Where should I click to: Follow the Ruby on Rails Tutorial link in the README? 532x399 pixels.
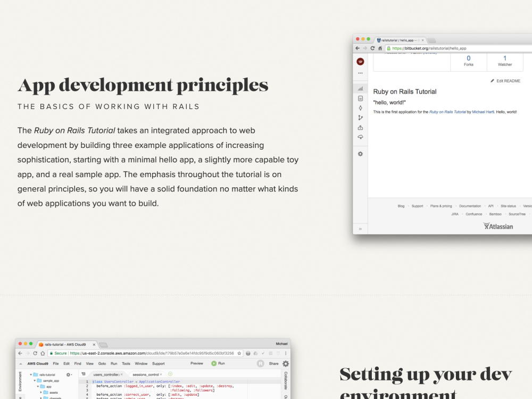(x=447, y=112)
